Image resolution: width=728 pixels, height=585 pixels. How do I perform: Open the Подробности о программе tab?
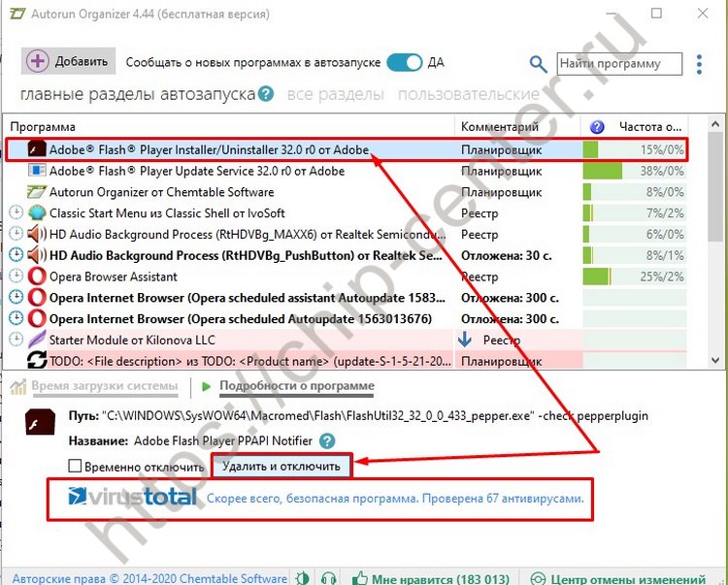pos(297,386)
